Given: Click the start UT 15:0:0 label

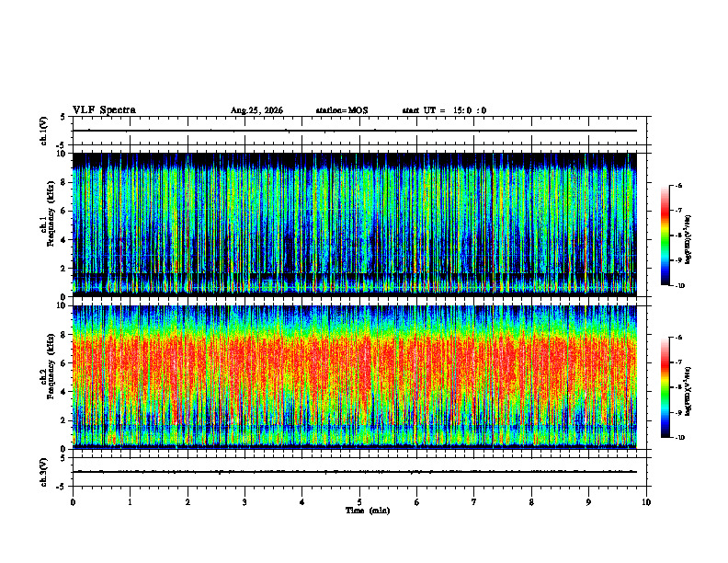Looking at the screenshot, I should (x=444, y=110).
